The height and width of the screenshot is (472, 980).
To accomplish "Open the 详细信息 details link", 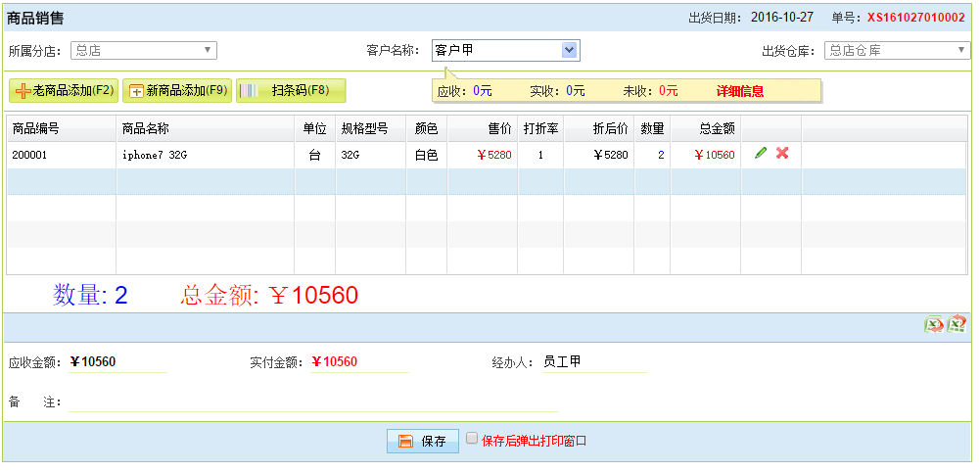I will click(739, 91).
